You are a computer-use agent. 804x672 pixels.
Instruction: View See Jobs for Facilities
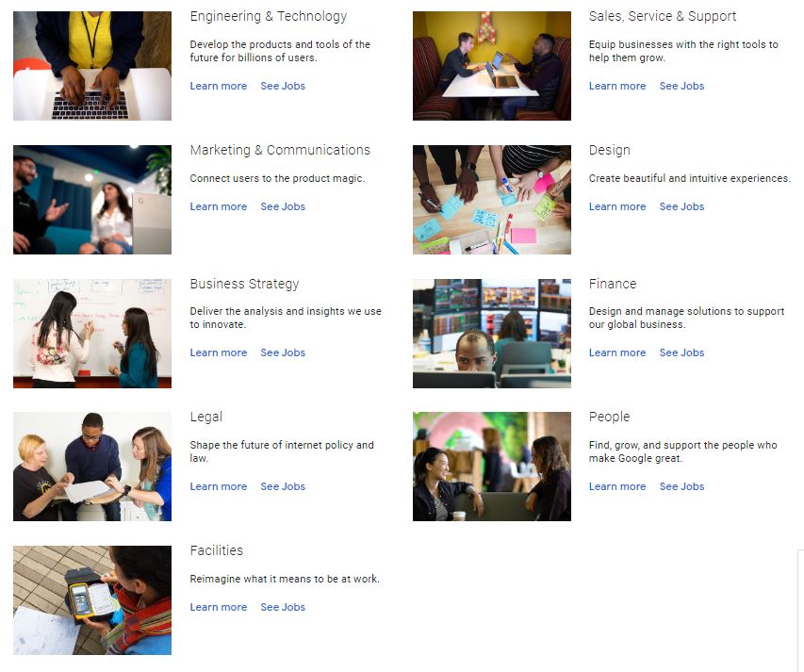coord(283,607)
